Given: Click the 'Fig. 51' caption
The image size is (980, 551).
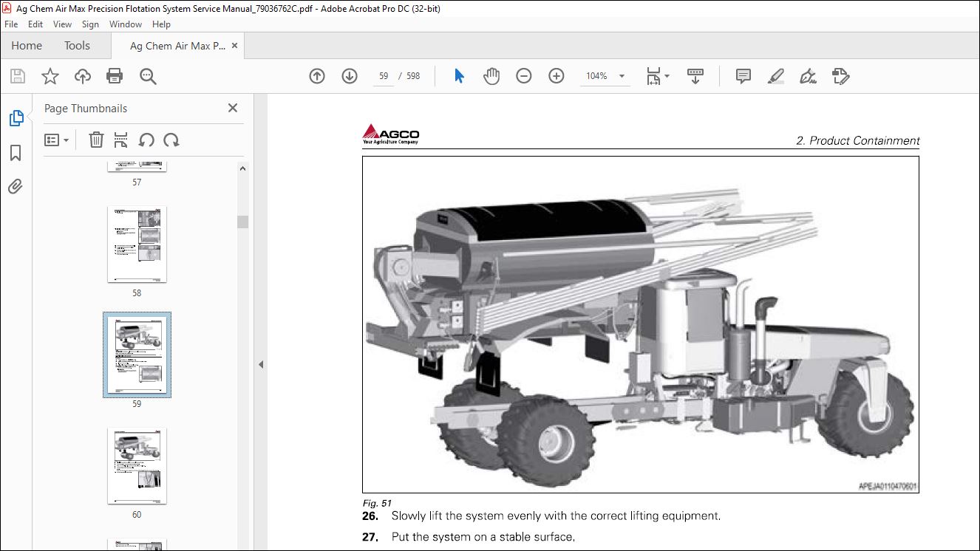Looking at the screenshot, I should (377, 503).
